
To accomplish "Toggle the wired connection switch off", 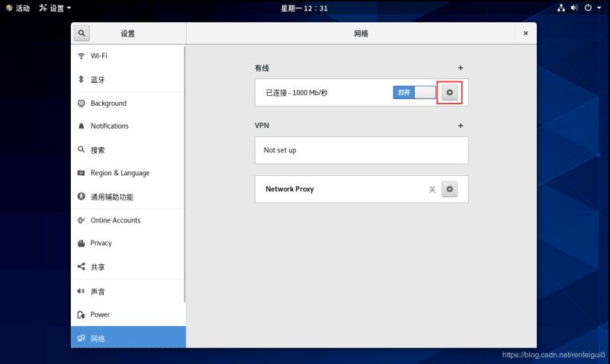I will click(414, 92).
